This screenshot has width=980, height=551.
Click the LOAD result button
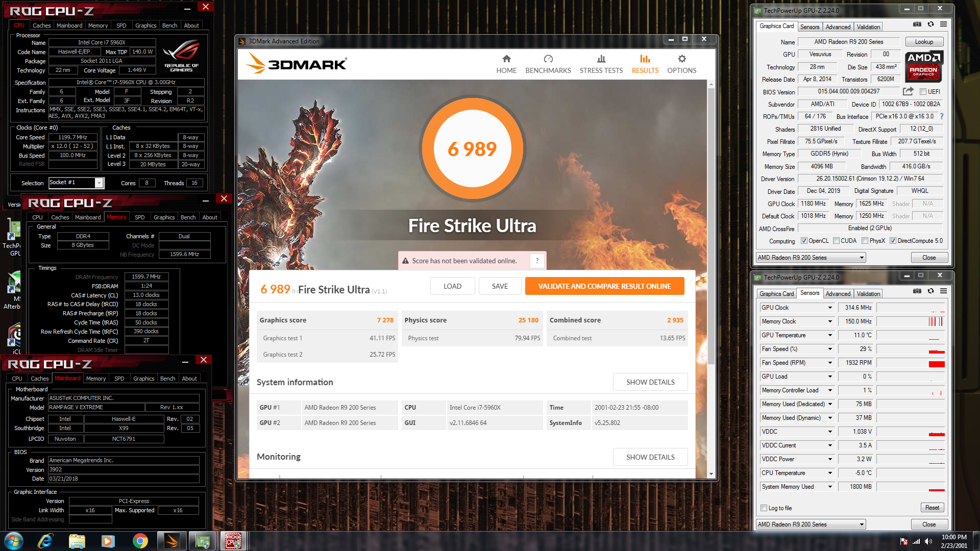click(452, 286)
